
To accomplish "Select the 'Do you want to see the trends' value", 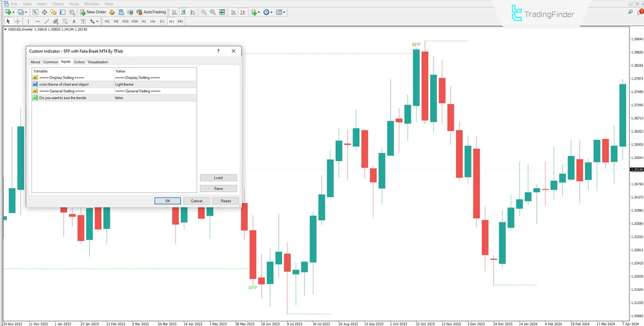I will [155, 98].
